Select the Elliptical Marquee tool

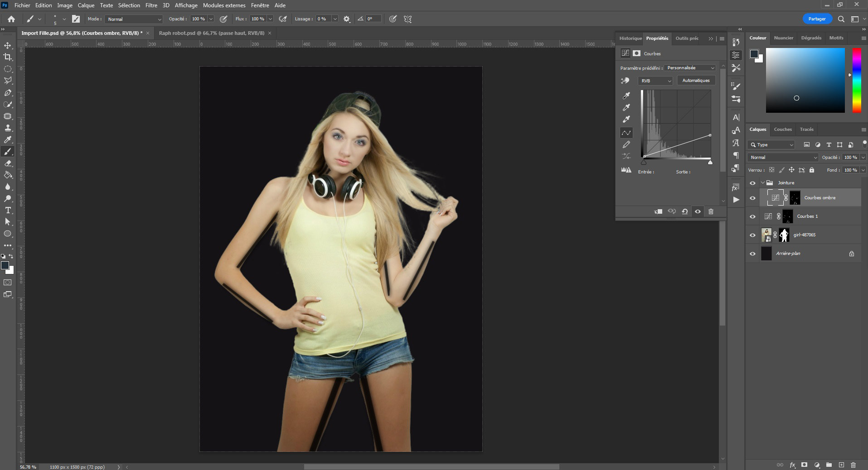(8, 69)
